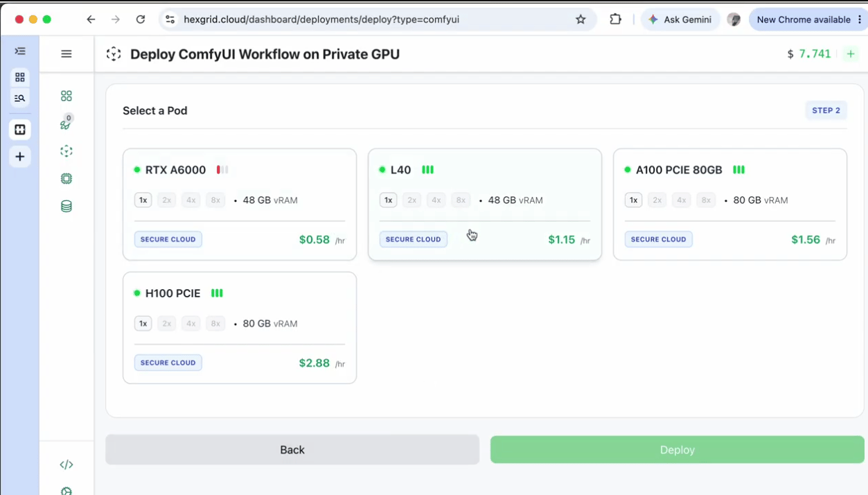The width and height of the screenshot is (868, 495).
Task: Select 1x GPU count on H100 PCIE
Action: [x=143, y=324]
